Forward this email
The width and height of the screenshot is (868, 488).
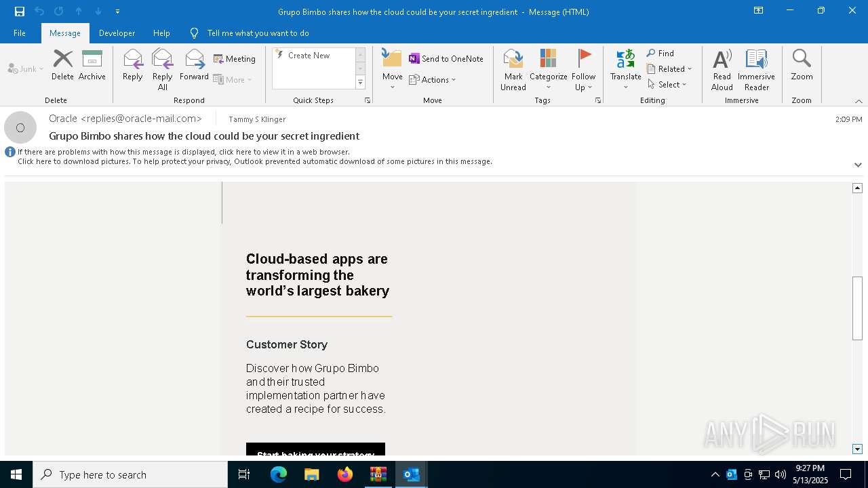(x=194, y=66)
